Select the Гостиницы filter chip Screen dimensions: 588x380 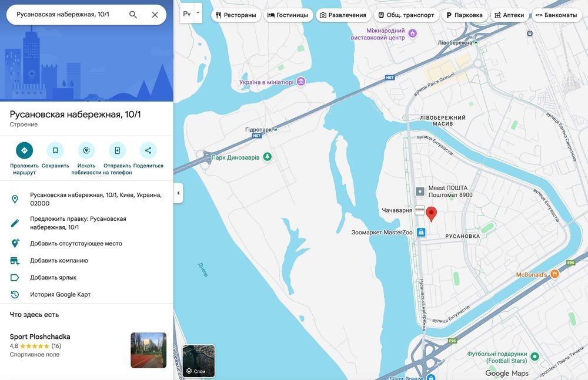(x=288, y=15)
